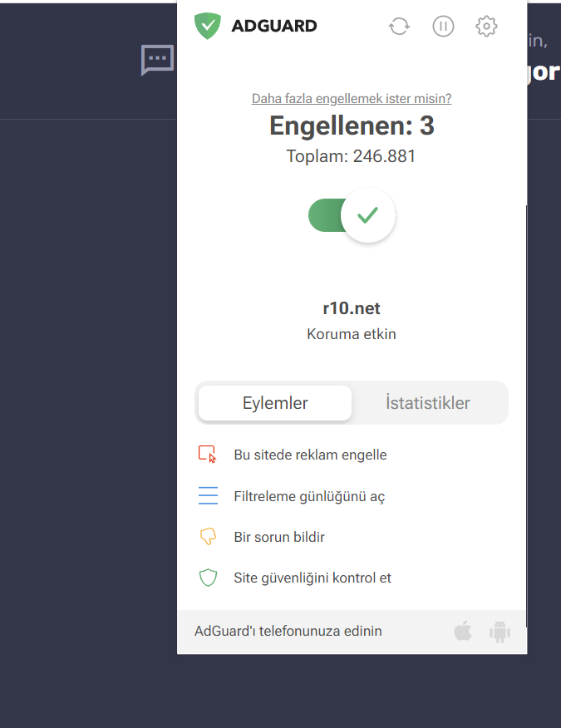Refresh filters with the update icon
Image resolution: width=561 pixels, height=728 pixels.
(x=400, y=26)
